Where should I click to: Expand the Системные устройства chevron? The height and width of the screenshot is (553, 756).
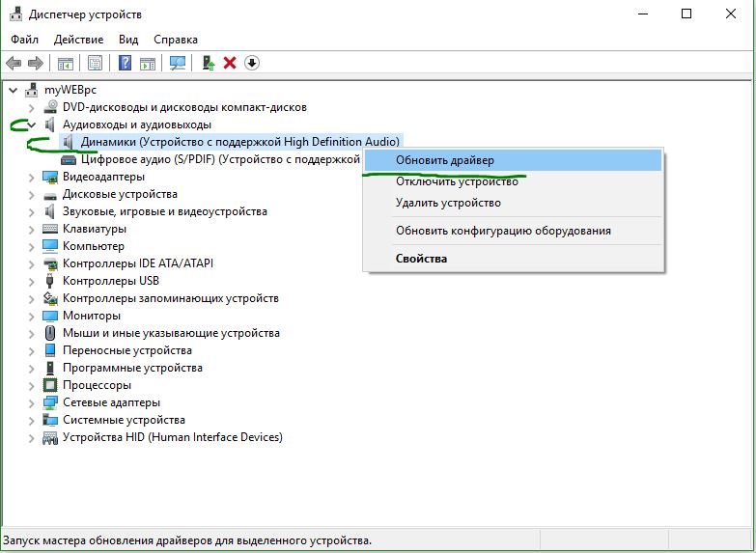coord(32,421)
